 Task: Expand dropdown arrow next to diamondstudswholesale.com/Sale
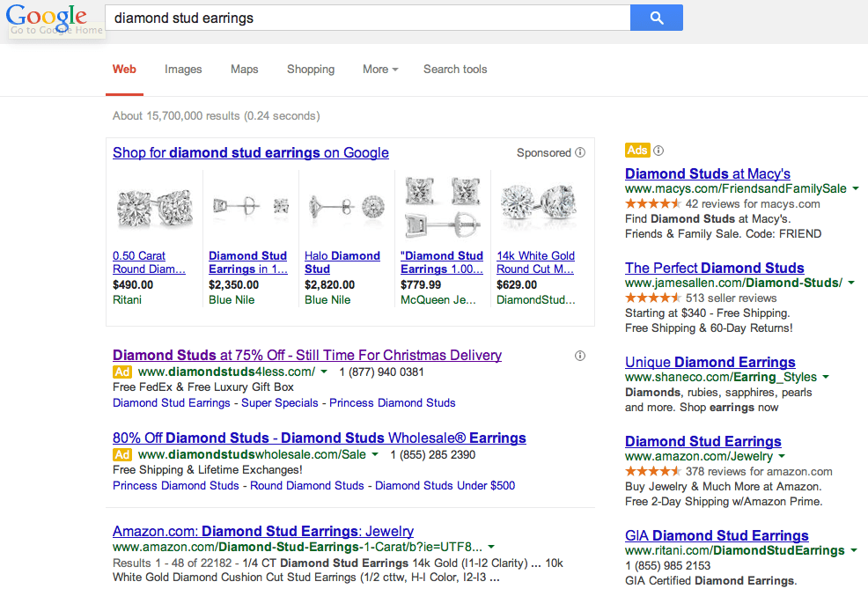[x=375, y=455]
